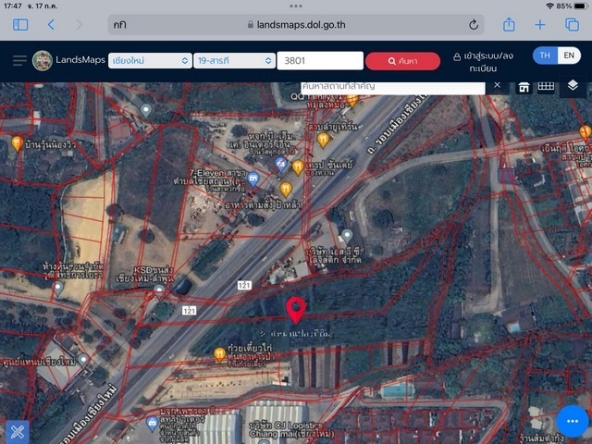Viewport: 592px width, 444px height.
Task: Open the LandsMaps hamburger menu
Action: [20, 60]
